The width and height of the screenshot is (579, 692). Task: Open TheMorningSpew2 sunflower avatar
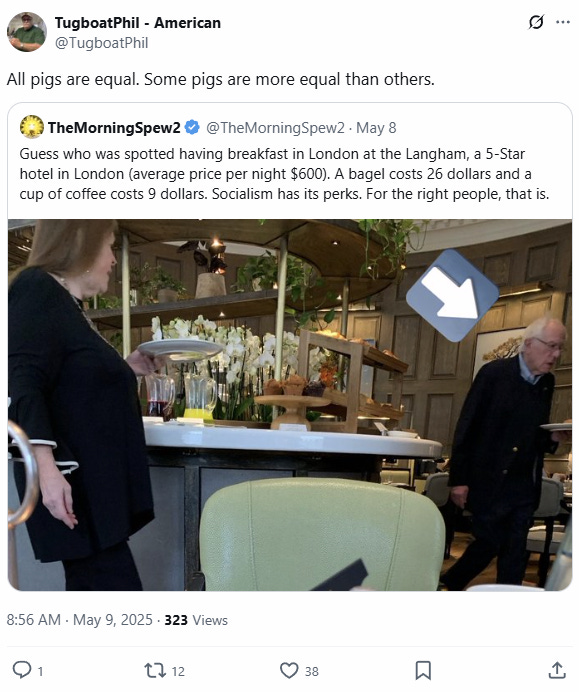(x=32, y=127)
